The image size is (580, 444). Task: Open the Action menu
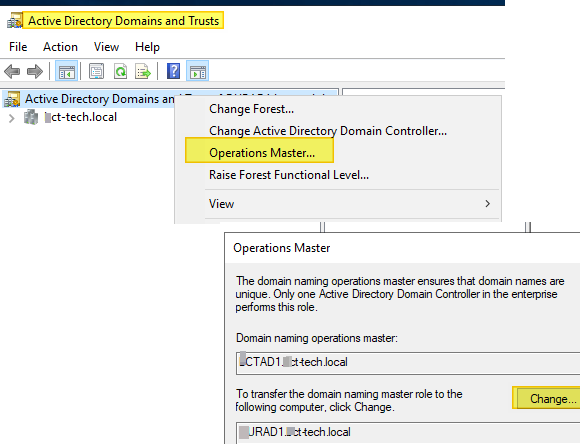(60, 47)
